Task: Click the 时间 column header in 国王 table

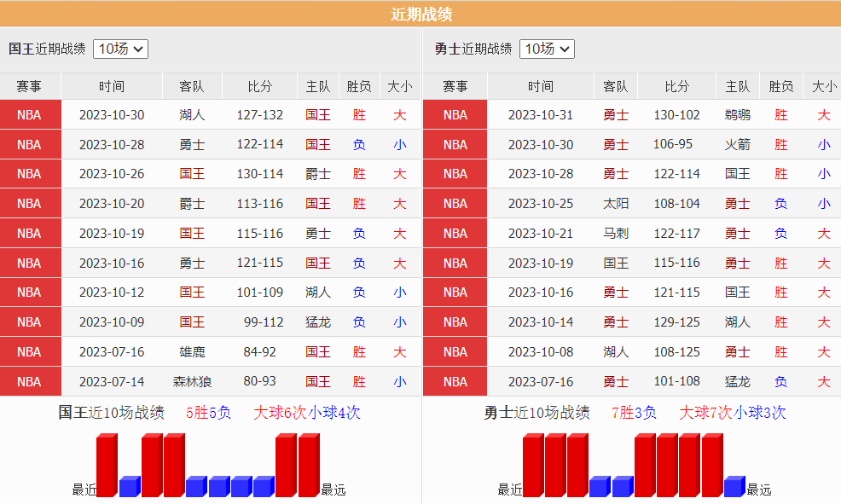Action: coord(111,86)
